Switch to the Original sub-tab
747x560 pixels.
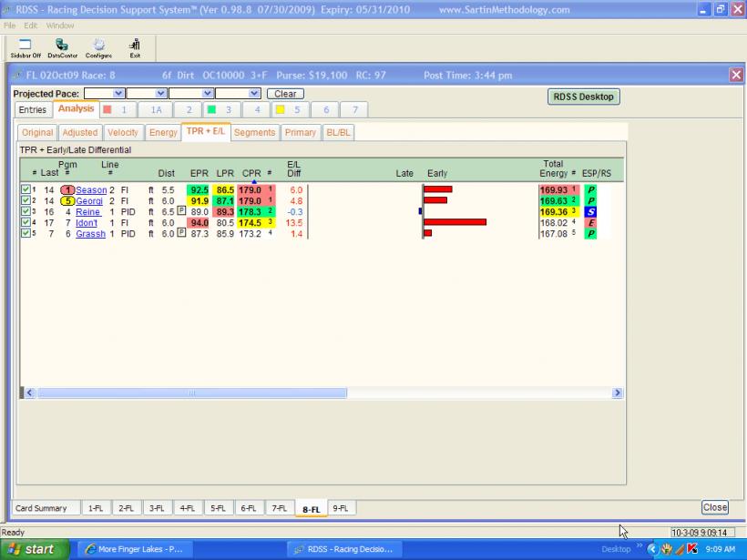click(37, 132)
